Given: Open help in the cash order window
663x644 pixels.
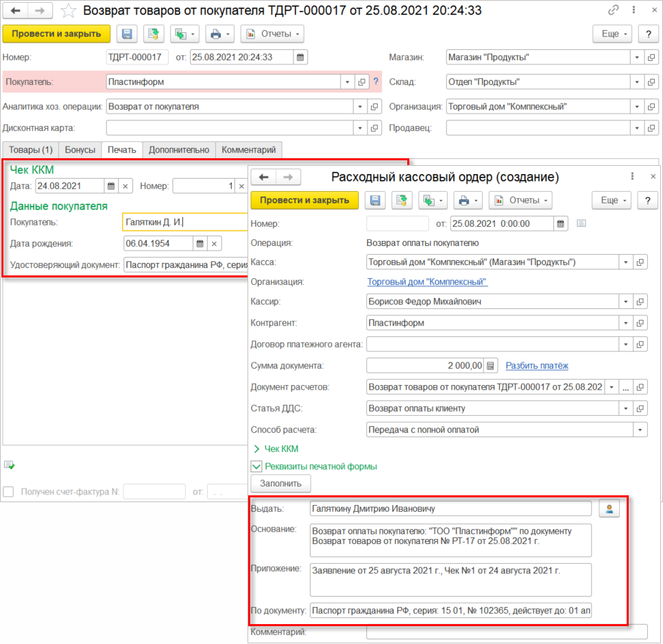Looking at the screenshot, I should coord(648,200).
